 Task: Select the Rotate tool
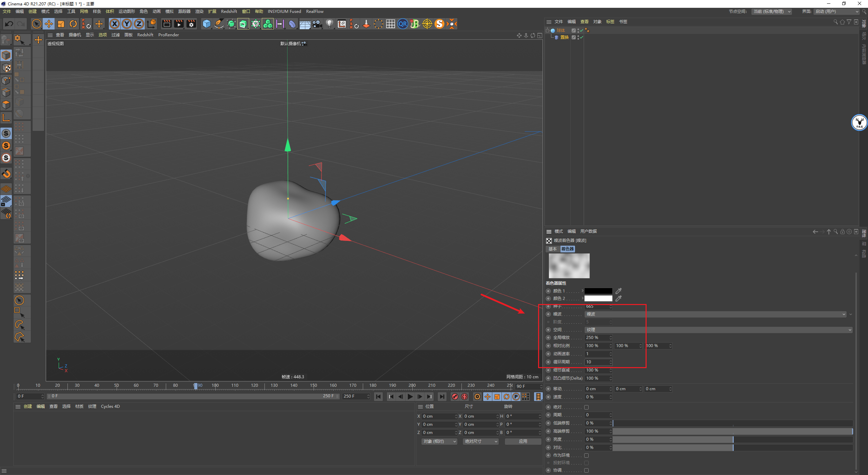pyautogui.click(x=73, y=24)
